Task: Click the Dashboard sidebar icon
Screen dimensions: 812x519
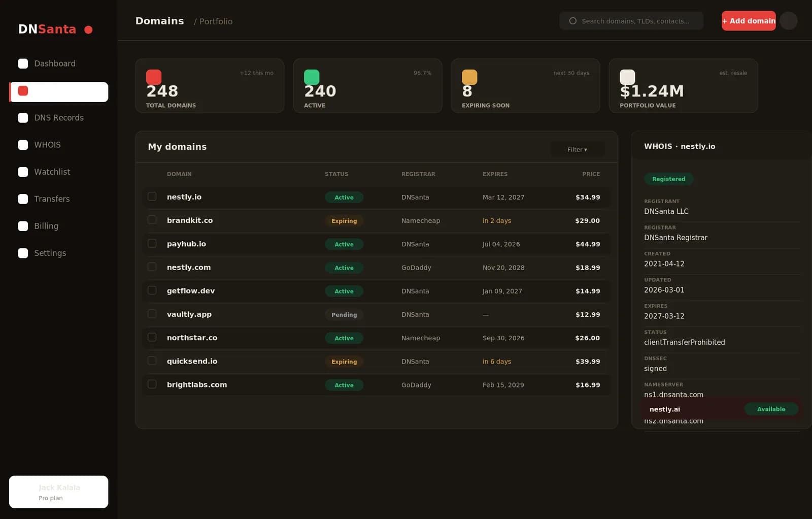Action: 23,63
